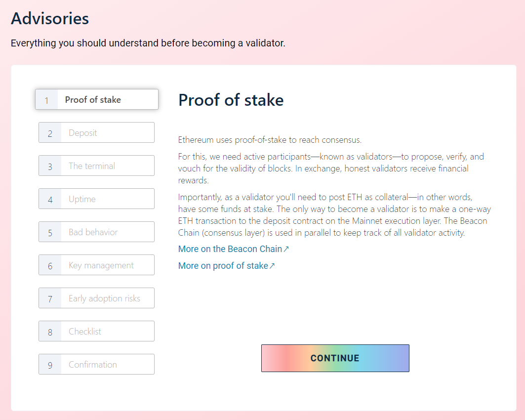Click the sentence 'Ethereum uses proof-of-stake to reach consensus'
525x420 pixels.
270,140
